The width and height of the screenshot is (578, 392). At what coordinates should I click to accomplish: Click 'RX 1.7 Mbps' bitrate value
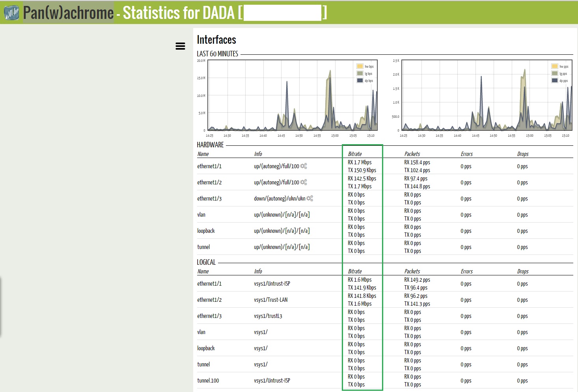click(x=360, y=162)
